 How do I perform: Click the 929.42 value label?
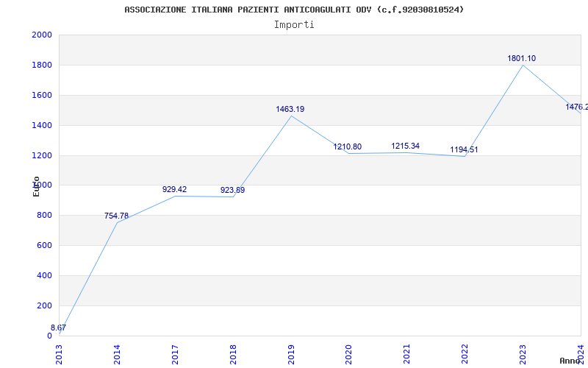point(174,190)
